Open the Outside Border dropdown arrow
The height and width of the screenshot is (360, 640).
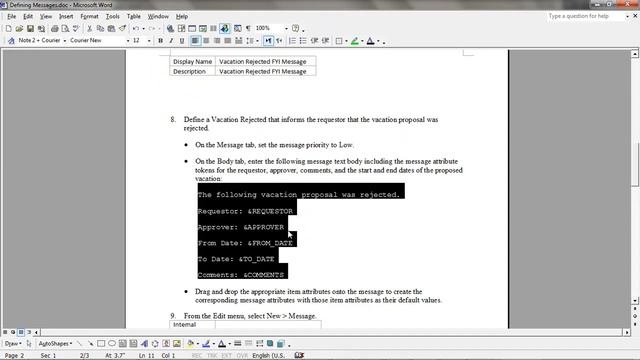click(x=346, y=41)
